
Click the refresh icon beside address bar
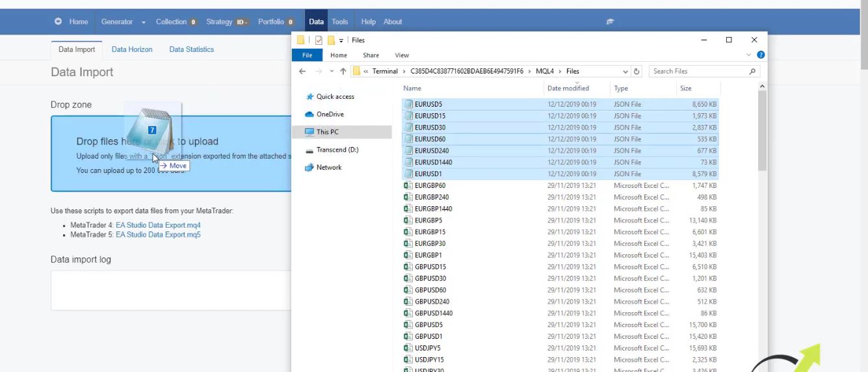tap(637, 72)
